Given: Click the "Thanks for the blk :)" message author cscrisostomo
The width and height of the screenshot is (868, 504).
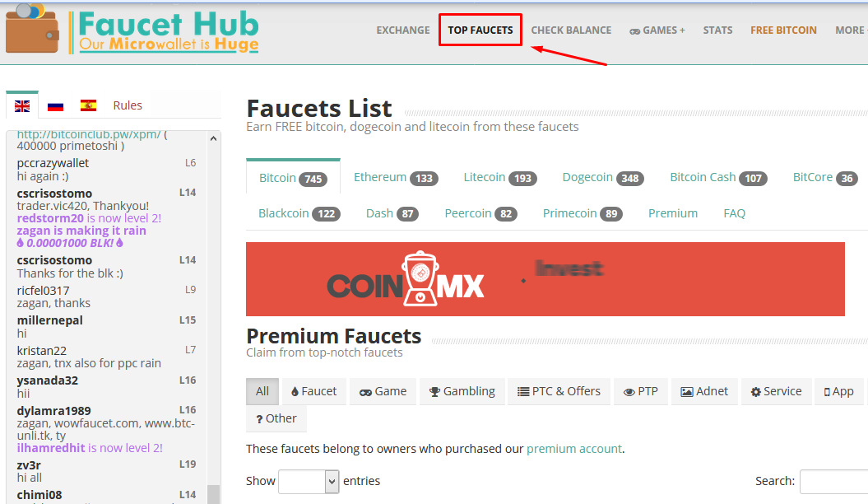Looking at the screenshot, I should [x=54, y=260].
